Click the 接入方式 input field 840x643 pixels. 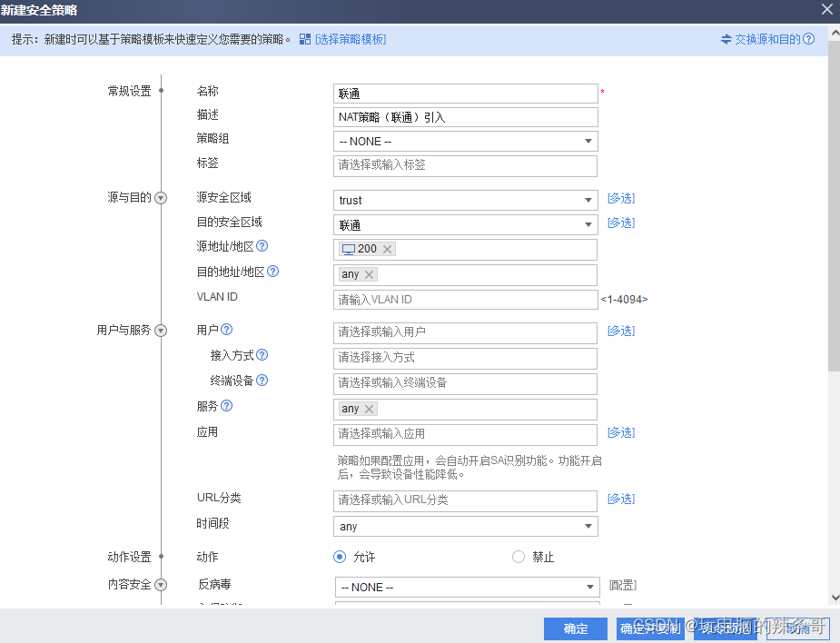466,358
